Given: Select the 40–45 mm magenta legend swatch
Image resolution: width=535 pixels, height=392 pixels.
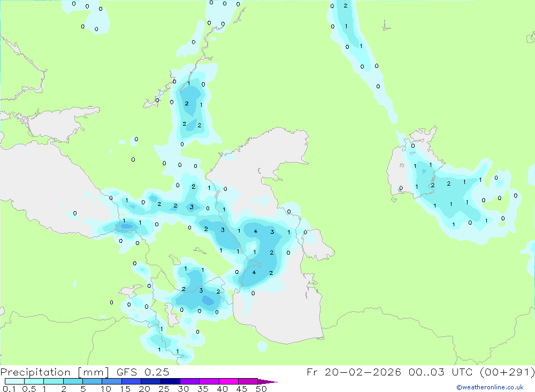Looking at the screenshot, I should (x=228, y=381).
